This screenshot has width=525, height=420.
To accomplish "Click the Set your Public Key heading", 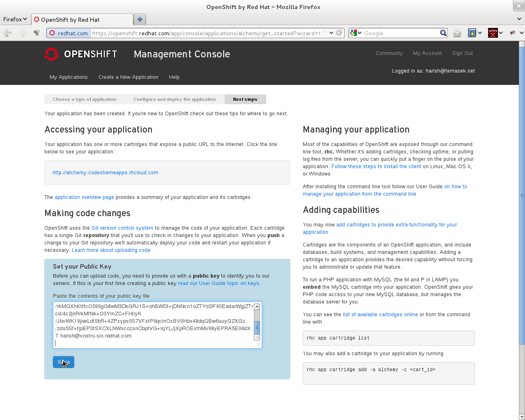I will (x=82, y=267).
